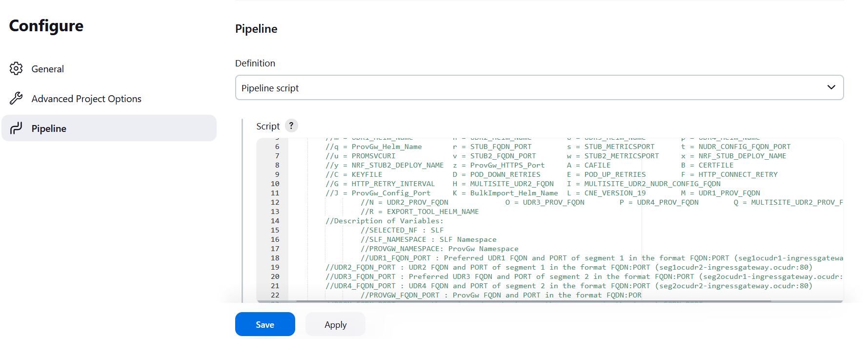Click line number 22 in the gutter
Viewport: 868px width, 339px height.
275,295
